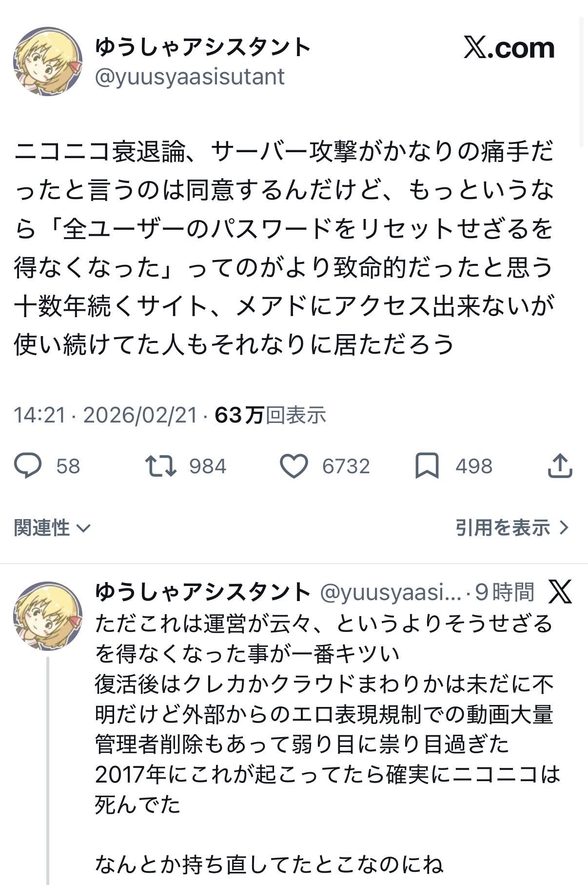588x885 pixels.
Task: Tap the share upload icon
Action: pyautogui.click(x=560, y=466)
